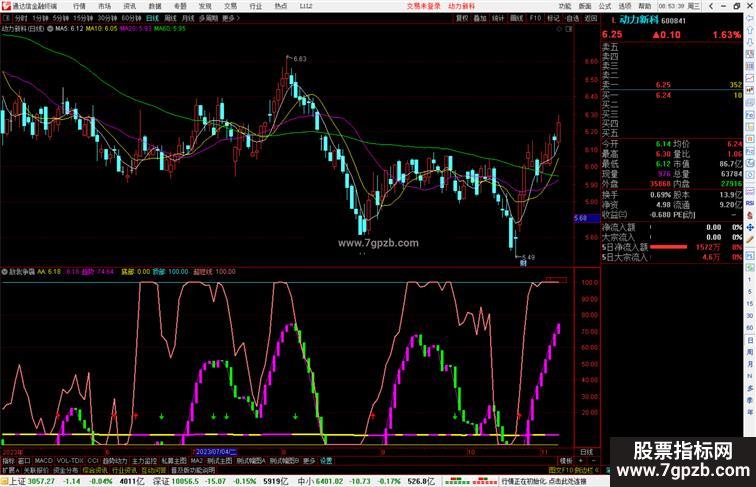This screenshot has height=487, width=756.
Task: Click the circle icon at chart top right
Action: click(559, 29)
